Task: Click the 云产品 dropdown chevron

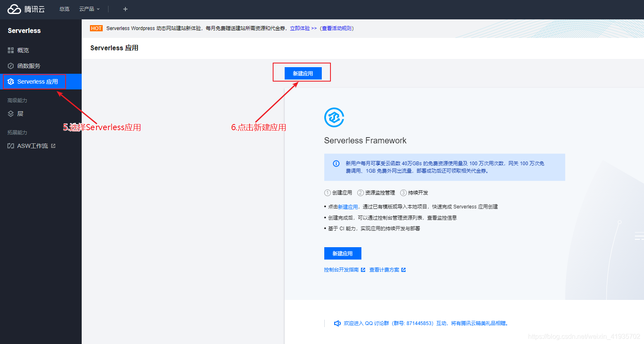Action: coord(98,9)
